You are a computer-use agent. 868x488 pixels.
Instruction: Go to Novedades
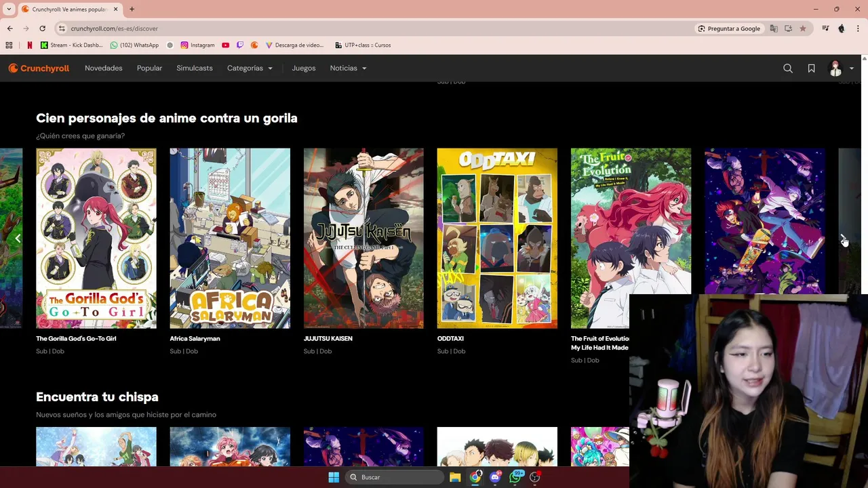click(104, 68)
